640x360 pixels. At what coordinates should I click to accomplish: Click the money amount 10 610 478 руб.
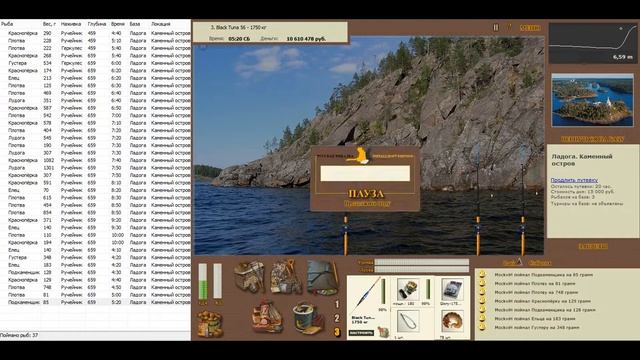coord(306,39)
